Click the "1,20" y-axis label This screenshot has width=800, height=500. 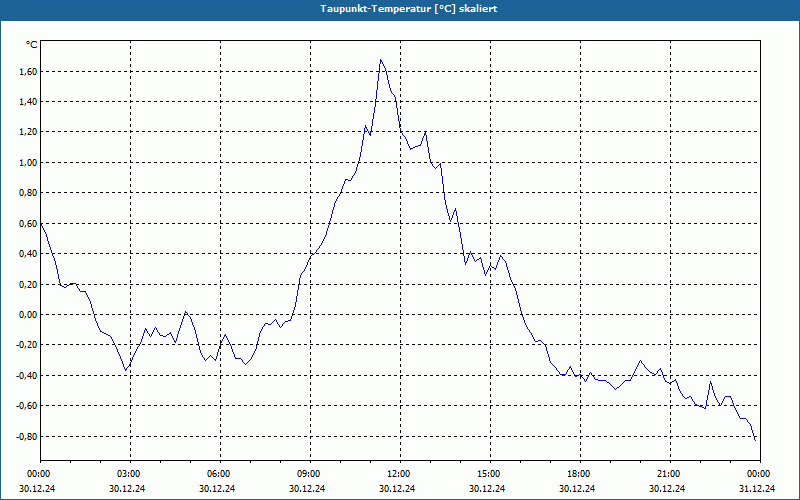click(x=29, y=132)
